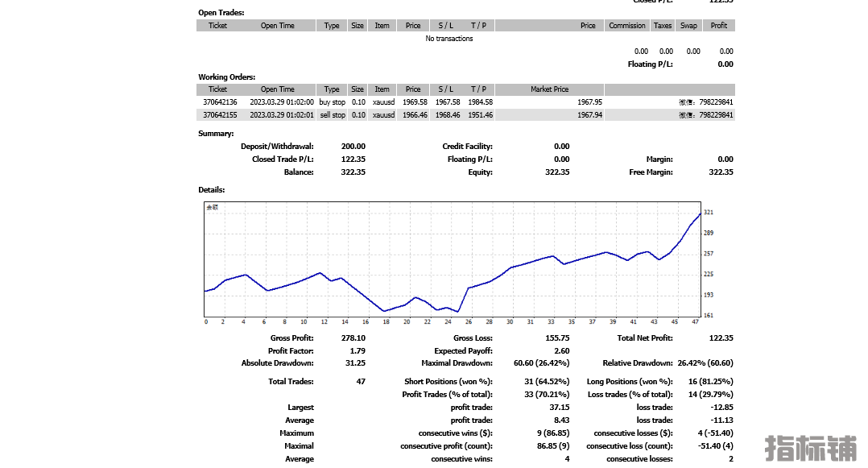Click consecutive wins value 9 (86.85)
The width and height of the screenshot is (868, 468).
[x=553, y=433]
